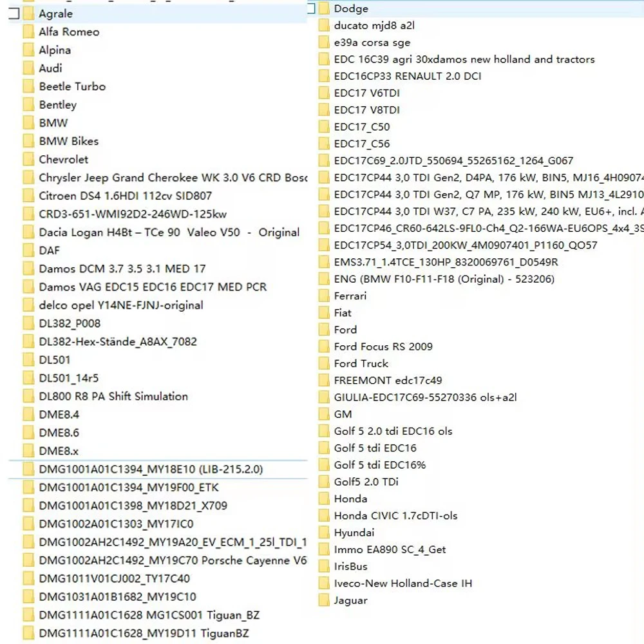This screenshot has height=644, width=644.
Task: Select ducato mjd8 a2l folder name
Action: pyautogui.click(x=375, y=26)
